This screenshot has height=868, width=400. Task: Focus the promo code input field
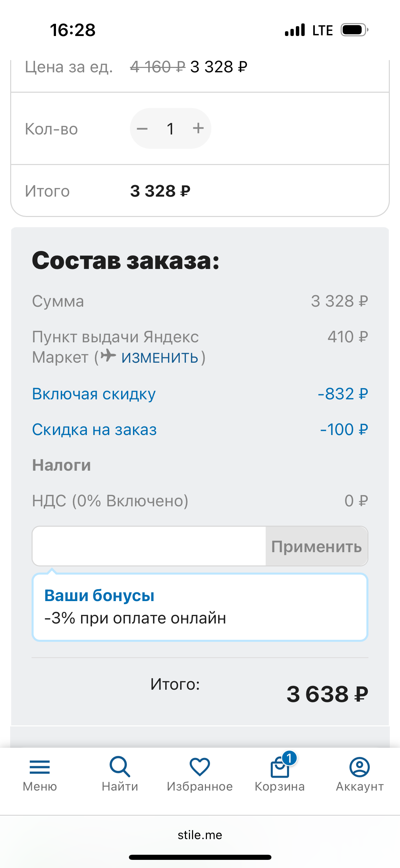click(x=149, y=546)
